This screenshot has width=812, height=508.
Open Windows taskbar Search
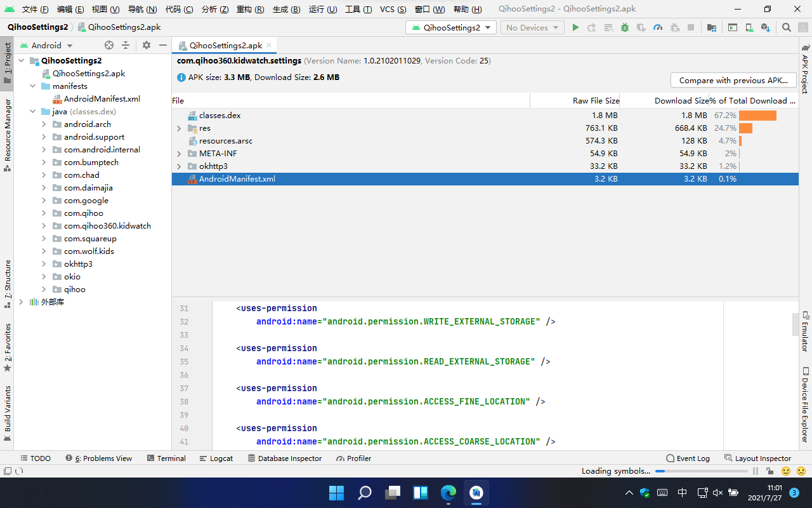pos(365,492)
